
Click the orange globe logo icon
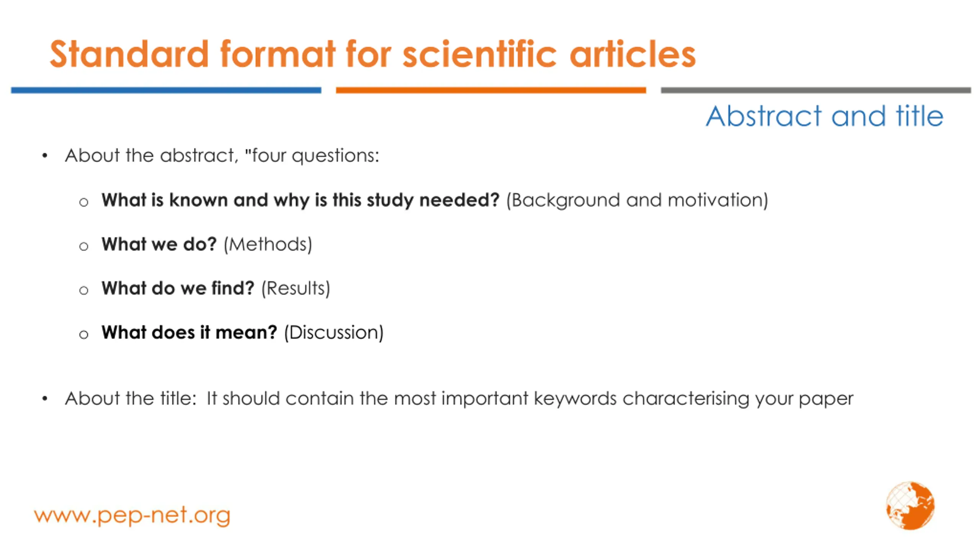pyautogui.click(x=910, y=505)
